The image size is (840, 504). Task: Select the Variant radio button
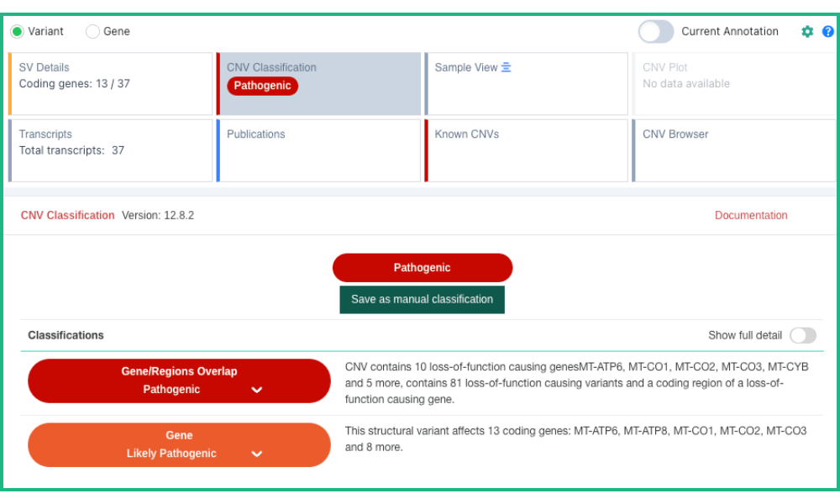click(18, 32)
